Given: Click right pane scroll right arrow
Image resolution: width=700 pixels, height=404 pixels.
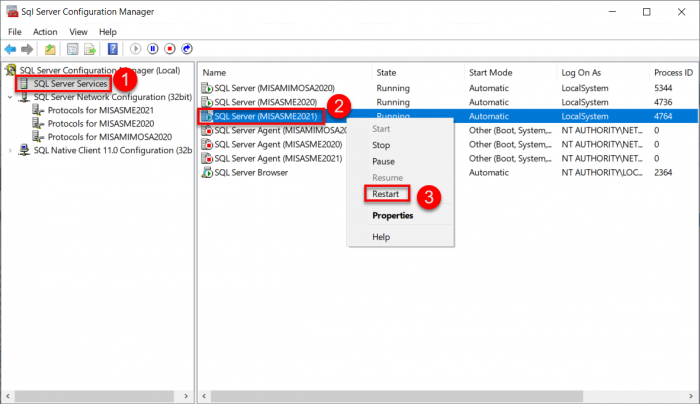Looking at the screenshot, I should pyautogui.click(x=691, y=396).
